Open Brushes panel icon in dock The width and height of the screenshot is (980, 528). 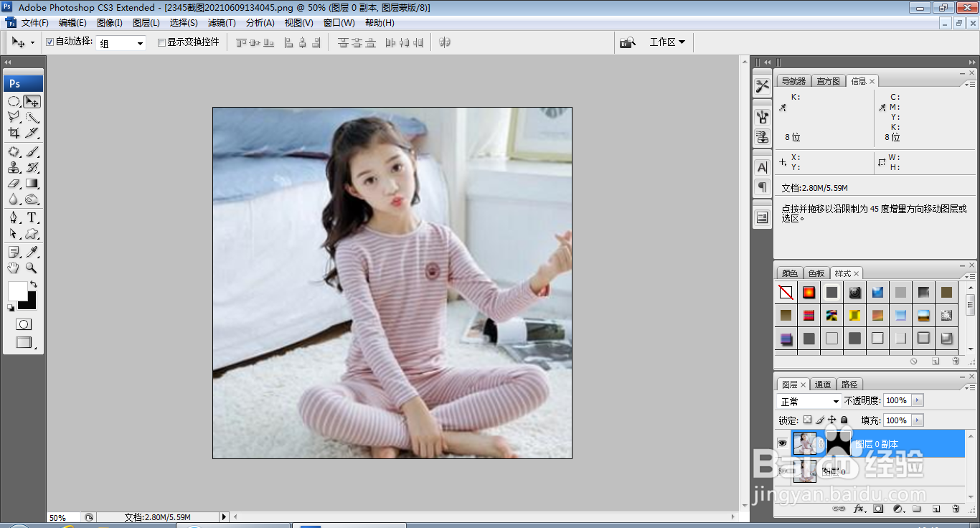click(762, 117)
